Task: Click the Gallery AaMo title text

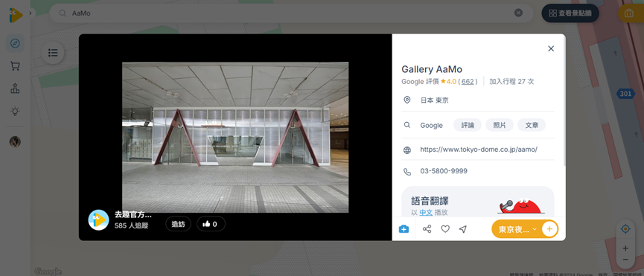Action: (x=432, y=69)
